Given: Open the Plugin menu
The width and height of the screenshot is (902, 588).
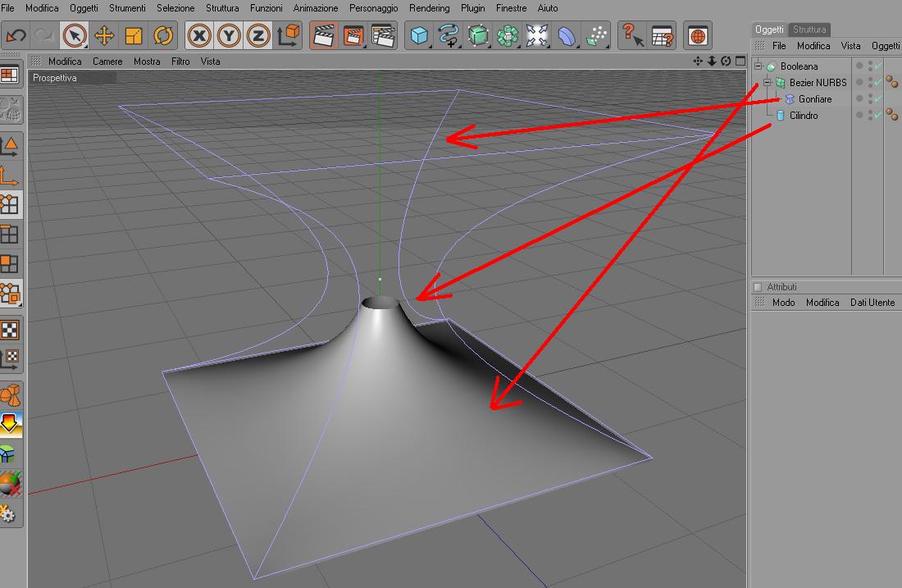Looking at the screenshot, I should [472, 8].
